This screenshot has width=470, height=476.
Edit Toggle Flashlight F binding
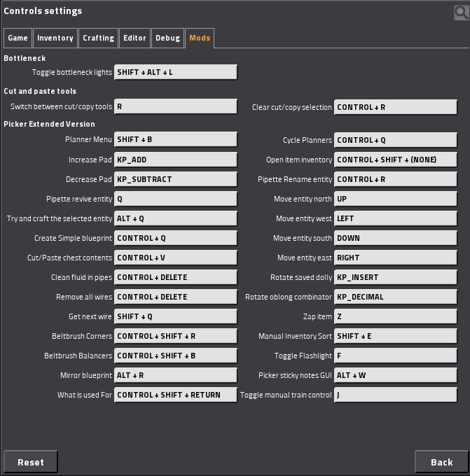(396, 356)
